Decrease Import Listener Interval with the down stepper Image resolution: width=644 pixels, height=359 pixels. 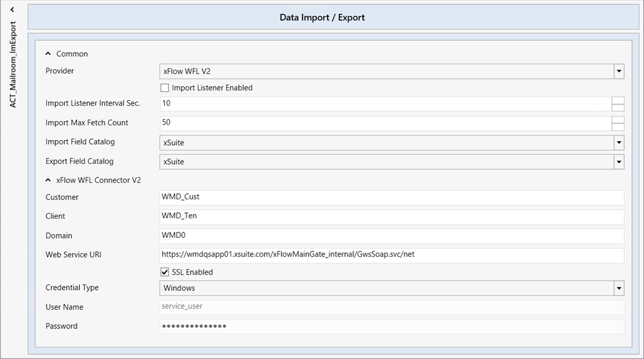click(618, 108)
